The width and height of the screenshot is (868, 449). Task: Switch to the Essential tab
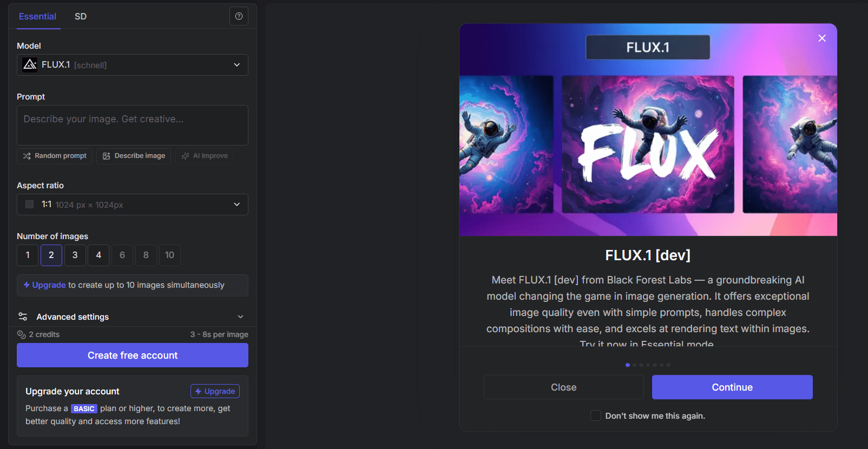(37, 16)
